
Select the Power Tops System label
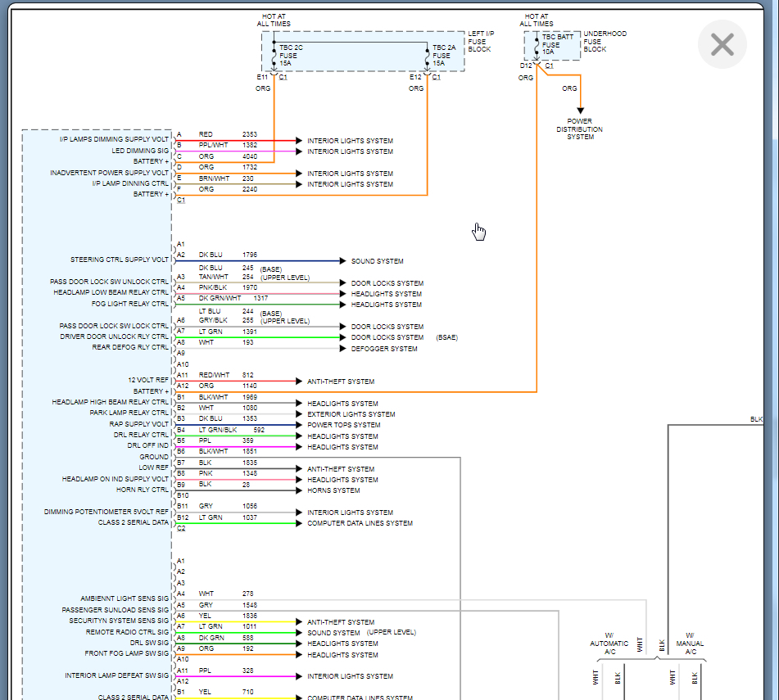(343, 425)
